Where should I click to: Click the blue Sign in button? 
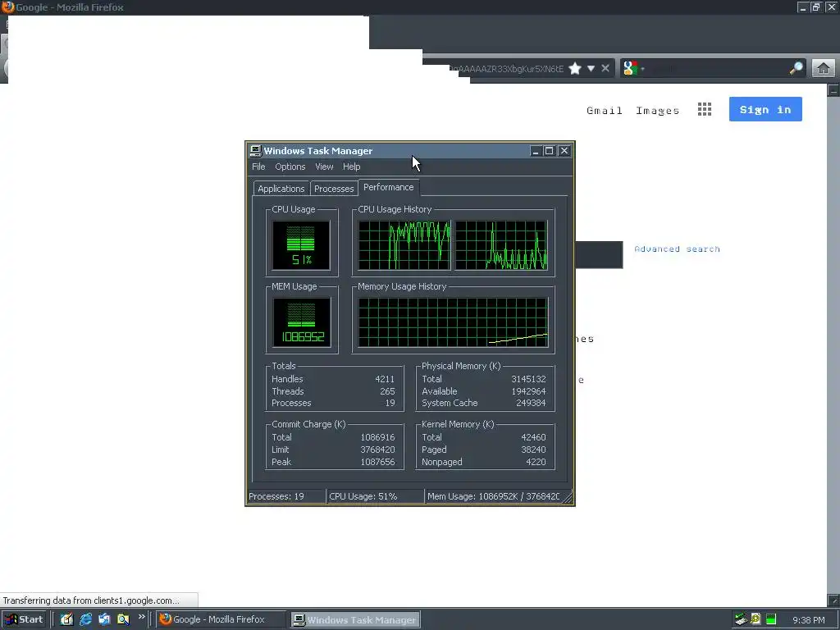[x=765, y=109]
